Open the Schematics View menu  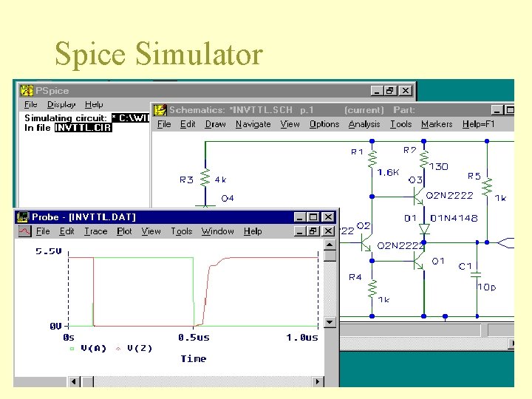tap(290, 124)
